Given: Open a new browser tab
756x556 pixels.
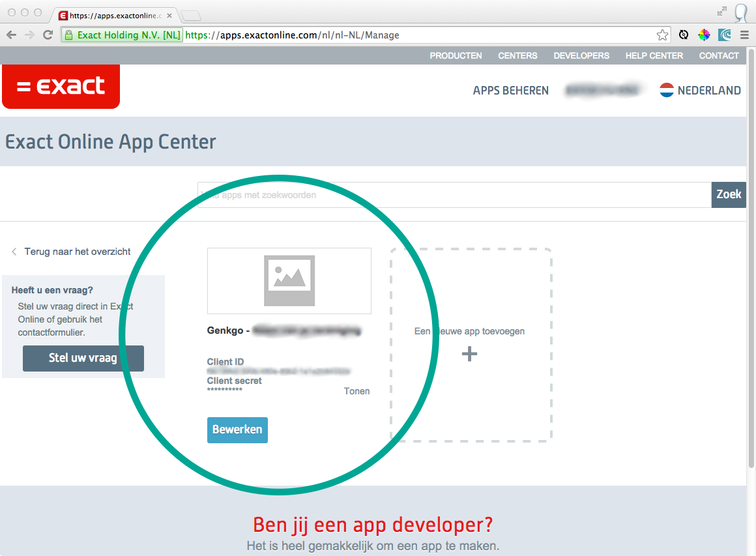Looking at the screenshot, I should (x=191, y=16).
